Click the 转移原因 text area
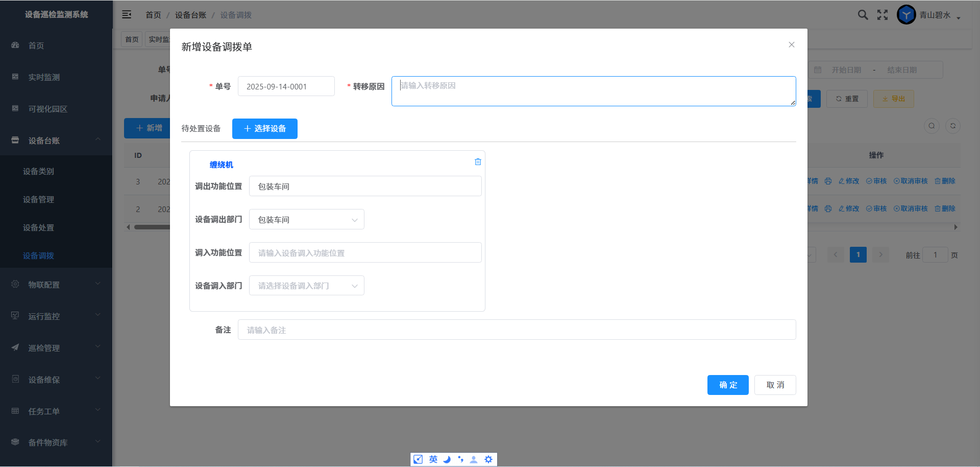The width and height of the screenshot is (980, 467). (x=593, y=91)
